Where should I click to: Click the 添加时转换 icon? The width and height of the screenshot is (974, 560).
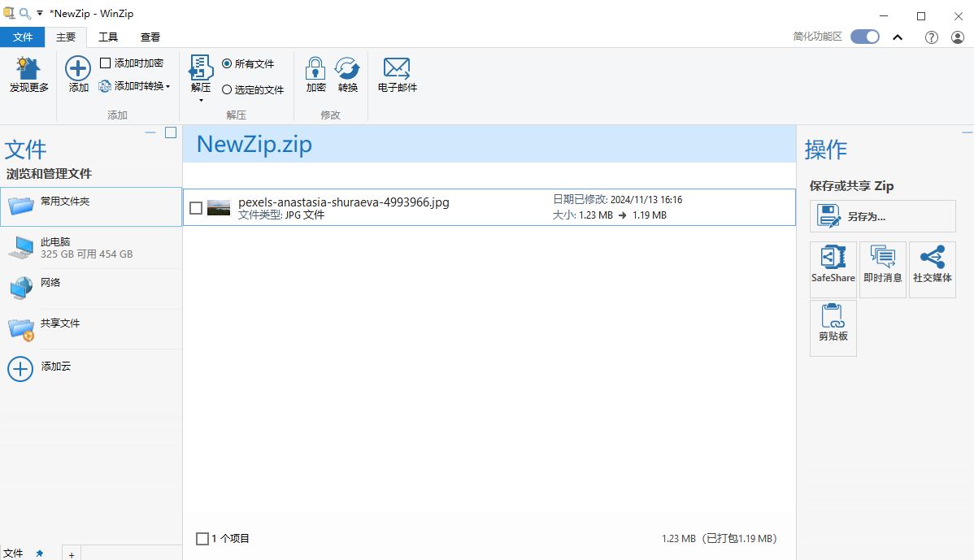(105, 85)
